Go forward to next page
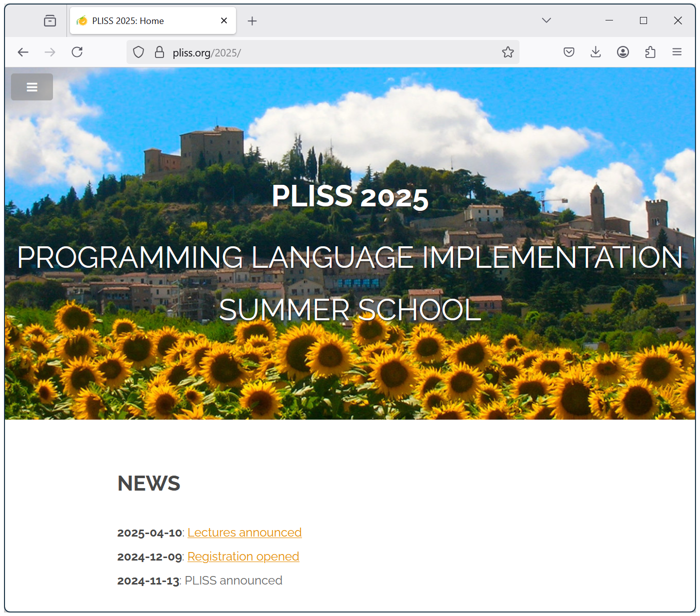 pos(50,52)
